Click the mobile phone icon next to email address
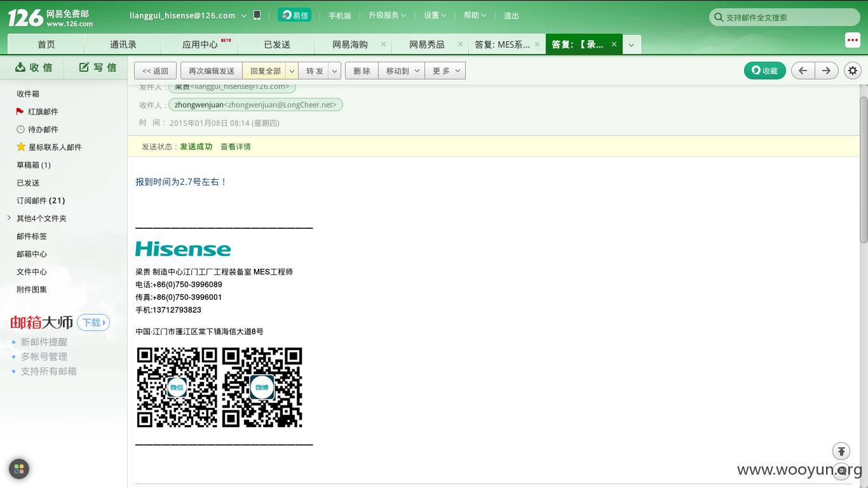The width and height of the screenshot is (868, 488). pyautogui.click(x=257, y=15)
